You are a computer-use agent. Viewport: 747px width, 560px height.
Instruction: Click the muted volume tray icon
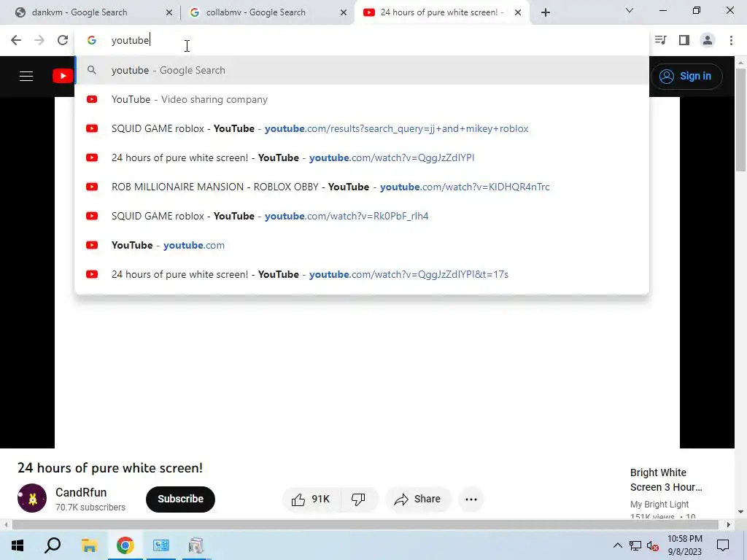pos(653,545)
